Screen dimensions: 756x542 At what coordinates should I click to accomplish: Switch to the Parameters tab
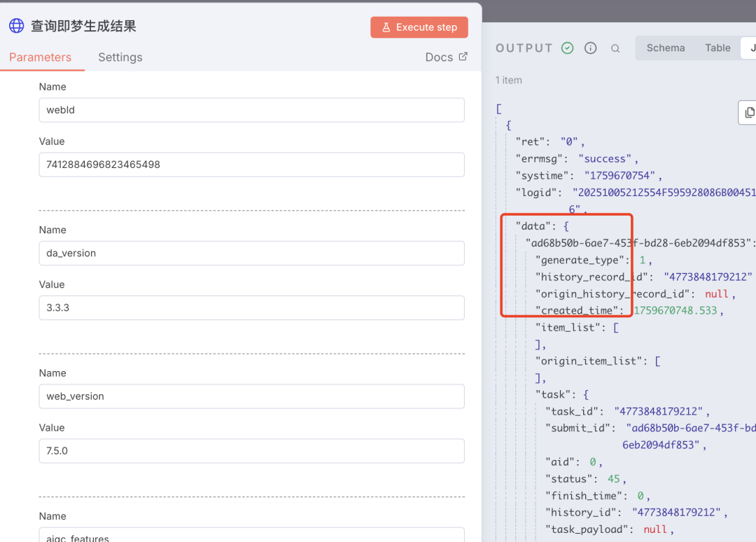[40, 57]
